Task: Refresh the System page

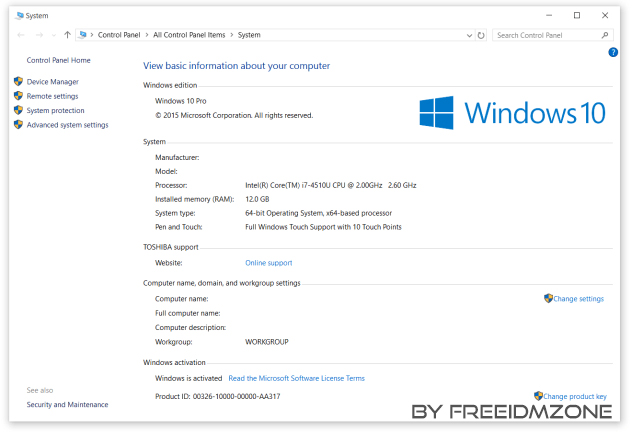Action: 481,35
